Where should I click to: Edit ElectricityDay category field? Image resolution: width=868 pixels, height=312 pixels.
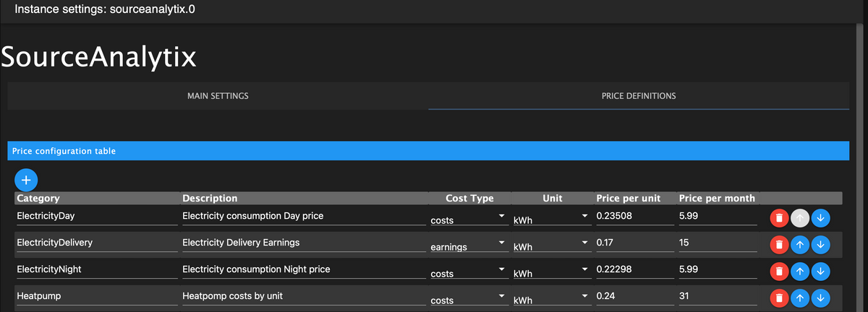click(97, 216)
